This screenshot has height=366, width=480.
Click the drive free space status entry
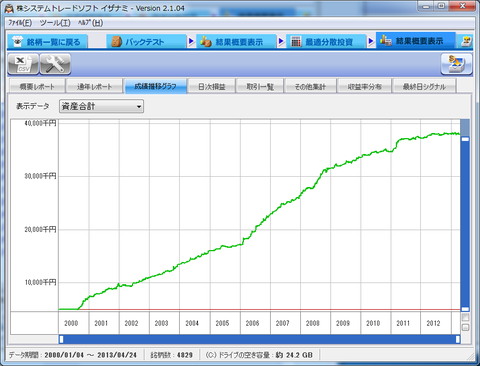(x=259, y=355)
